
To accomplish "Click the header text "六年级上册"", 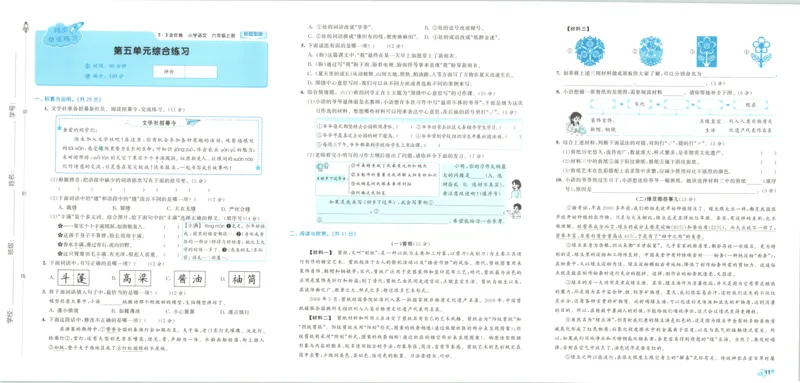I will (223, 35).
